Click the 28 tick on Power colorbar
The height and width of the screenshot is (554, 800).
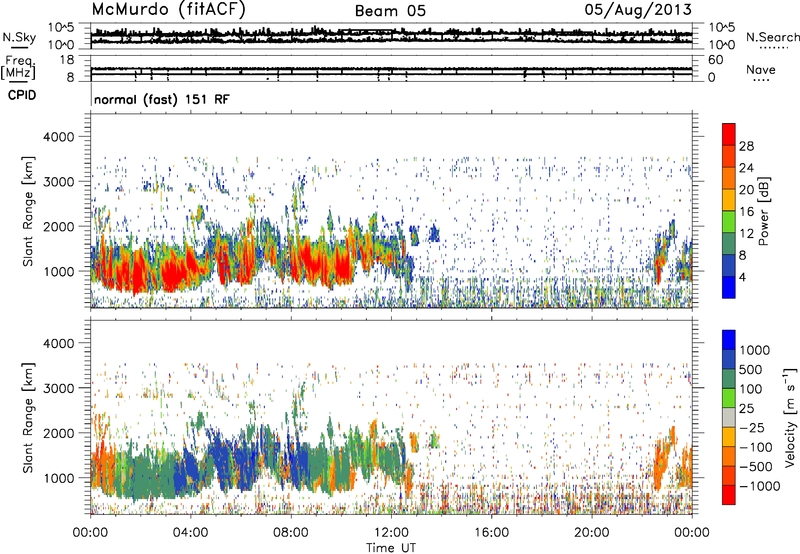click(746, 146)
